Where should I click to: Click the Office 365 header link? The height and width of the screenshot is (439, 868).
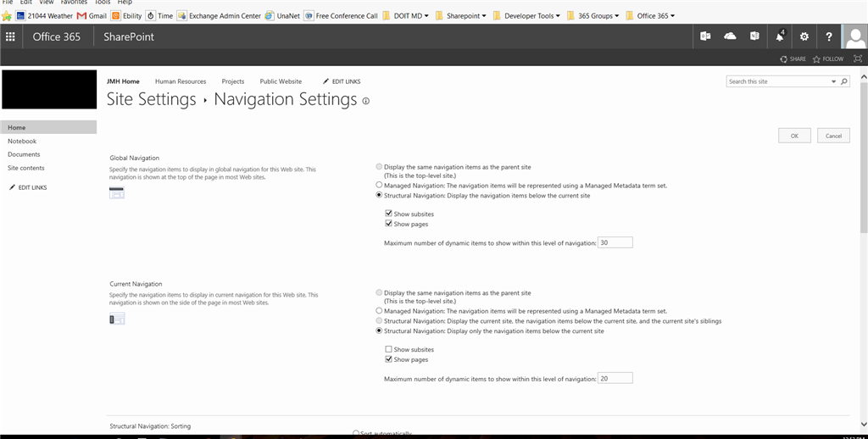[57, 37]
